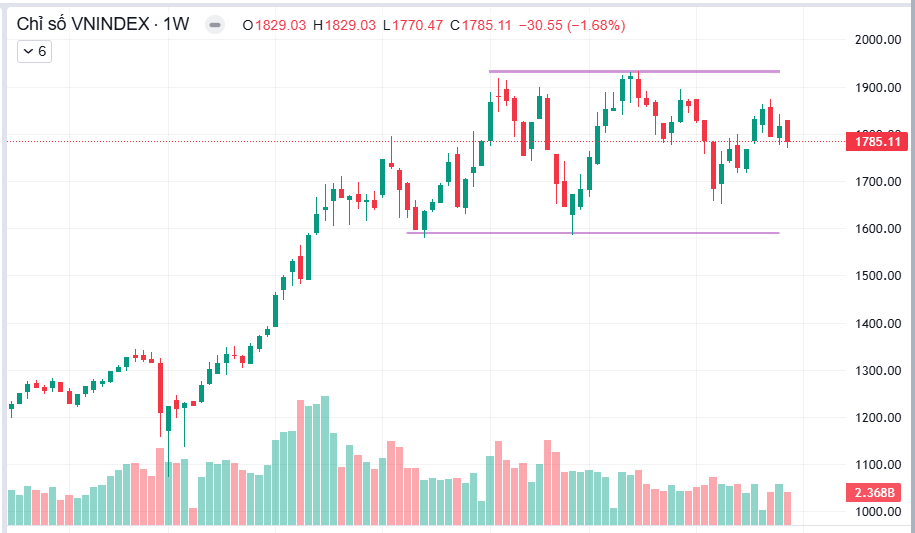Click the red 1785.11 current price tag

pyautogui.click(x=877, y=141)
